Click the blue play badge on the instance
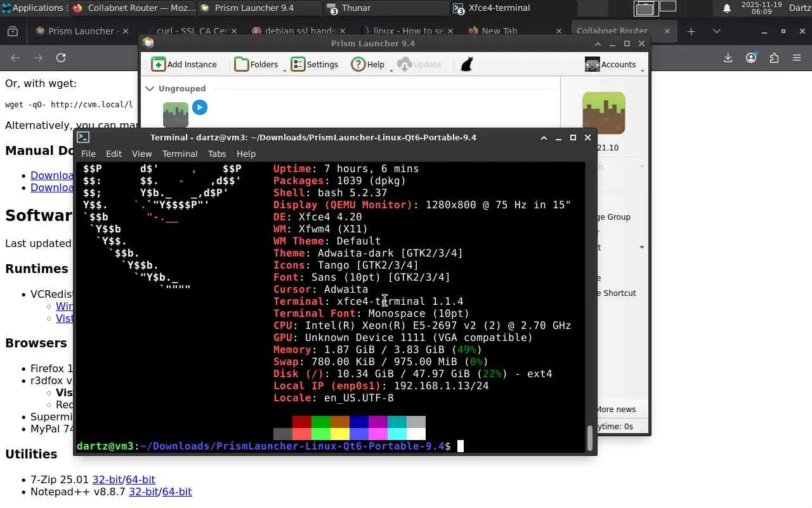 point(200,107)
